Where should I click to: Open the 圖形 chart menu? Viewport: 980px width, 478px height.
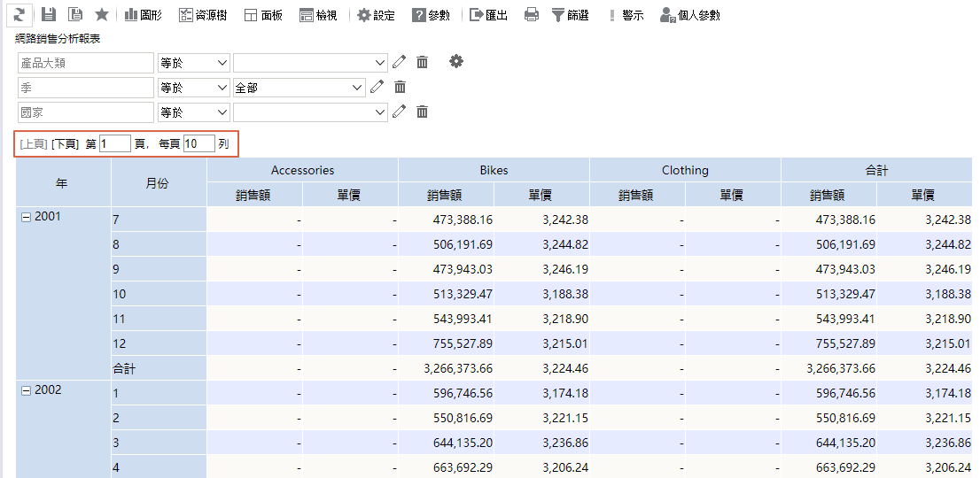[x=144, y=15]
